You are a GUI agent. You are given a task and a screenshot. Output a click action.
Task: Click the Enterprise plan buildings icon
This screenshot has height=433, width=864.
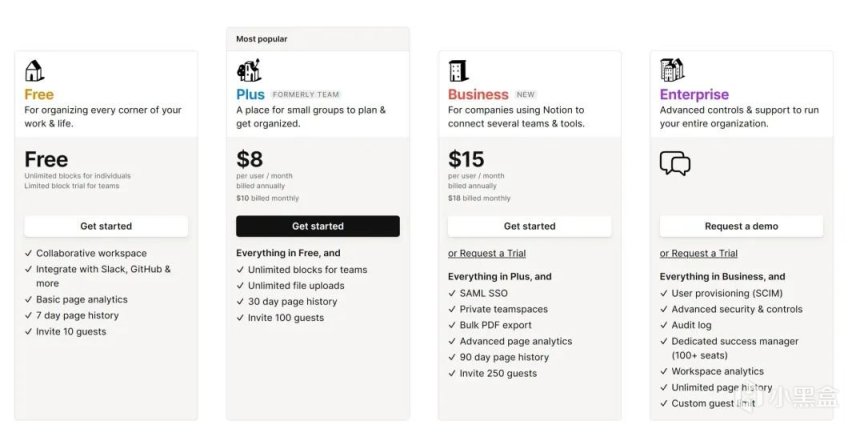point(672,70)
